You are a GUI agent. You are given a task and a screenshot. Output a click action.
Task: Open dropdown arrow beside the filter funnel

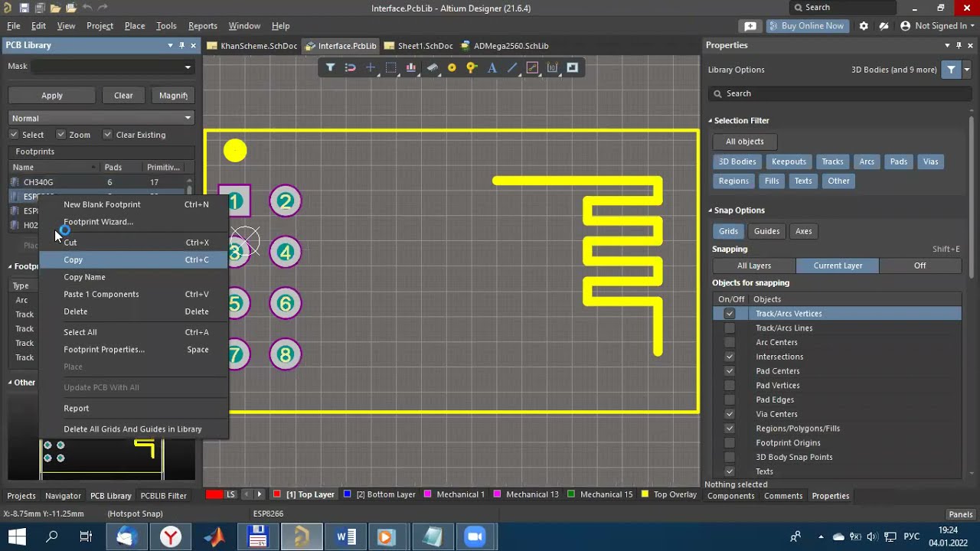pos(968,70)
